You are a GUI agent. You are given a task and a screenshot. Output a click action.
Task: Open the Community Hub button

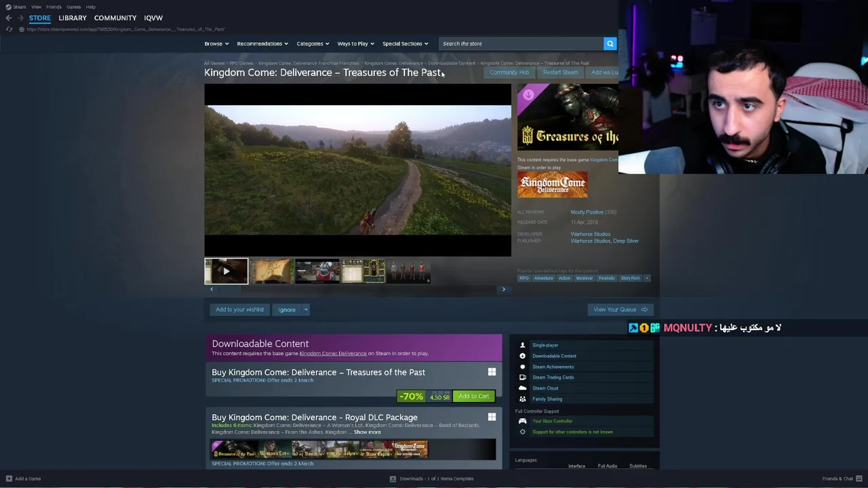click(x=509, y=73)
